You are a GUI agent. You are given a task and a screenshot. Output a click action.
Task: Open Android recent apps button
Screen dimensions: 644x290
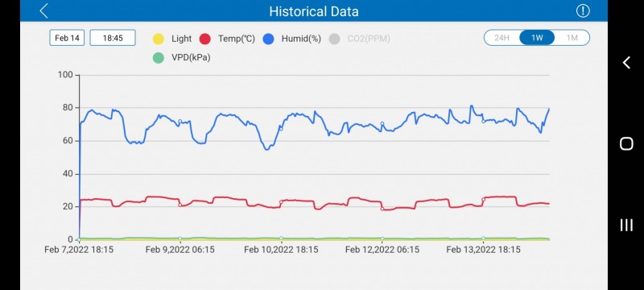coord(626,225)
